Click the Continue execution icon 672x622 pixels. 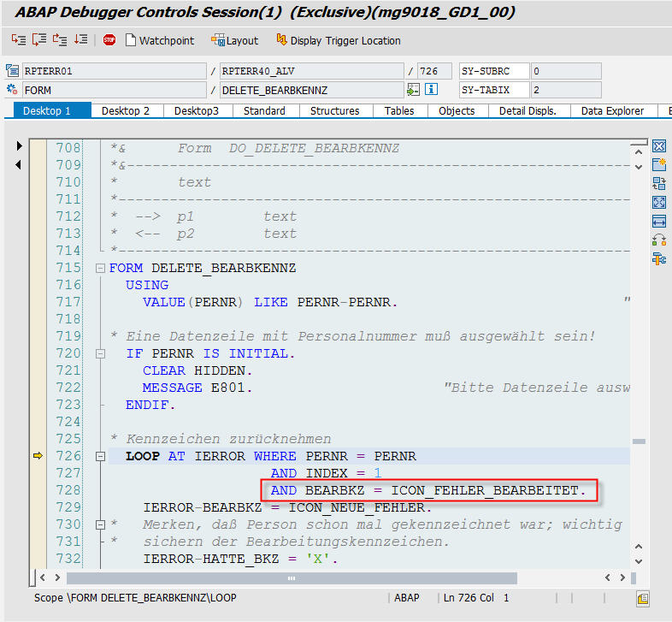(80, 40)
